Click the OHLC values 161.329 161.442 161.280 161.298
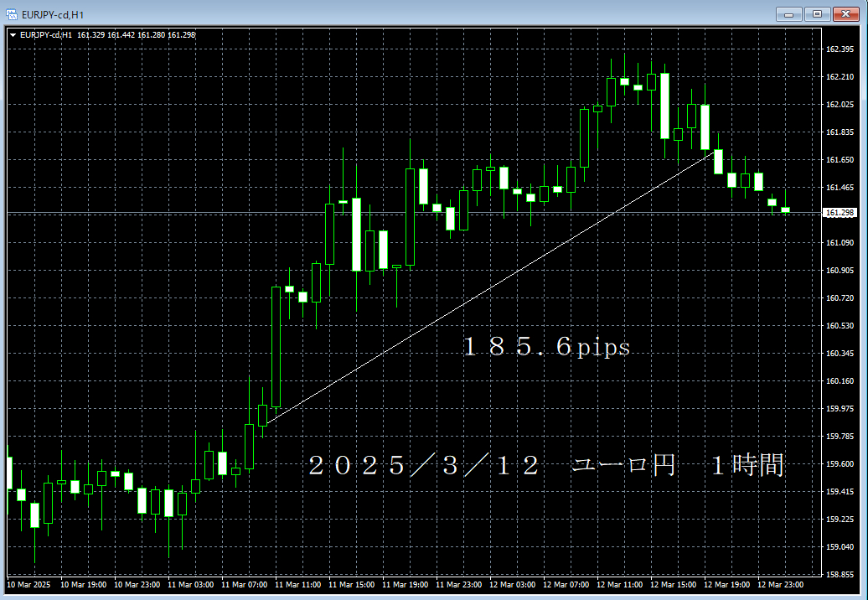The width and height of the screenshot is (868, 600). click(137, 35)
